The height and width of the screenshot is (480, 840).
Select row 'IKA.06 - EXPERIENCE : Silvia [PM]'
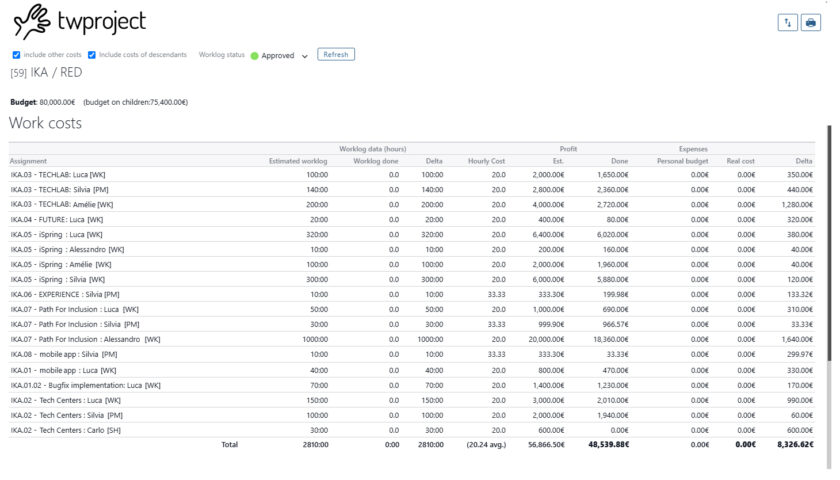(411, 295)
